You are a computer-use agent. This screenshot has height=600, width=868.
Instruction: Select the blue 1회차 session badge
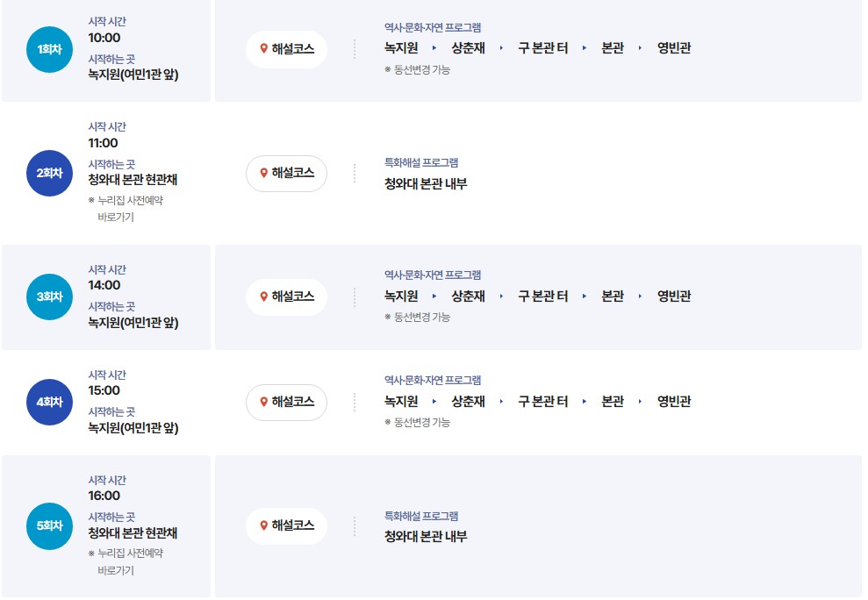[x=48, y=50]
